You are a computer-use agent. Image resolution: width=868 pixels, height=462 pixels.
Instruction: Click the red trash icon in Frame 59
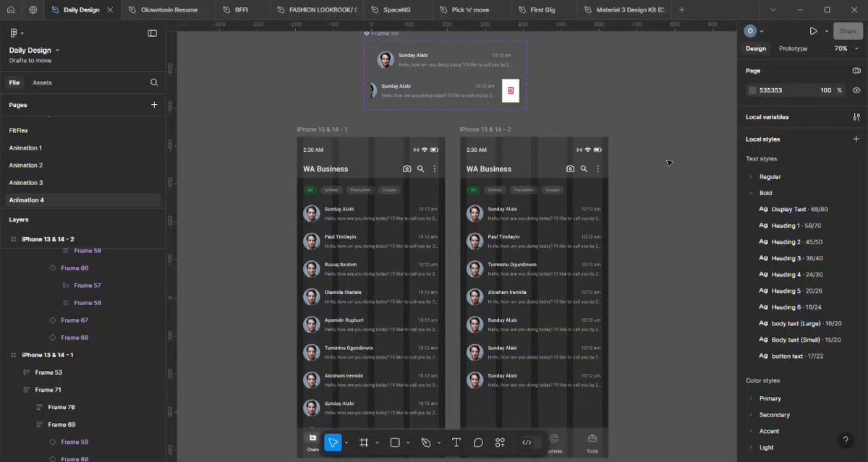[x=511, y=90]
